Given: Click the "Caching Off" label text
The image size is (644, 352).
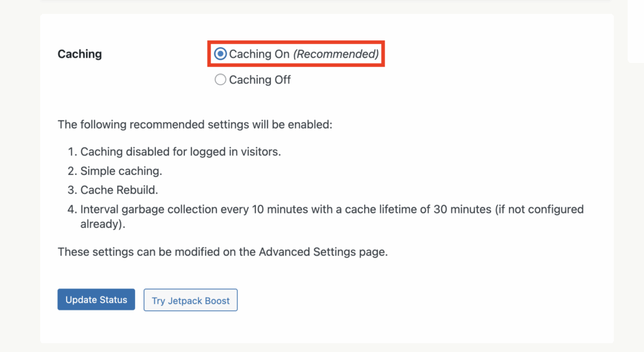Looking at the screenshot, I should [260, 80].
